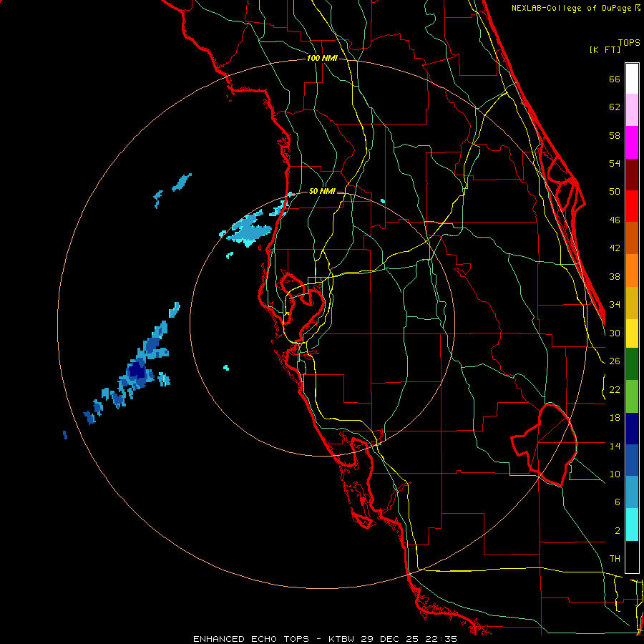Image resolution: width=644 pixels, height=644 pixels.
Task: Click the medium blue swatch near 10
Action: [x=632, y=460]
